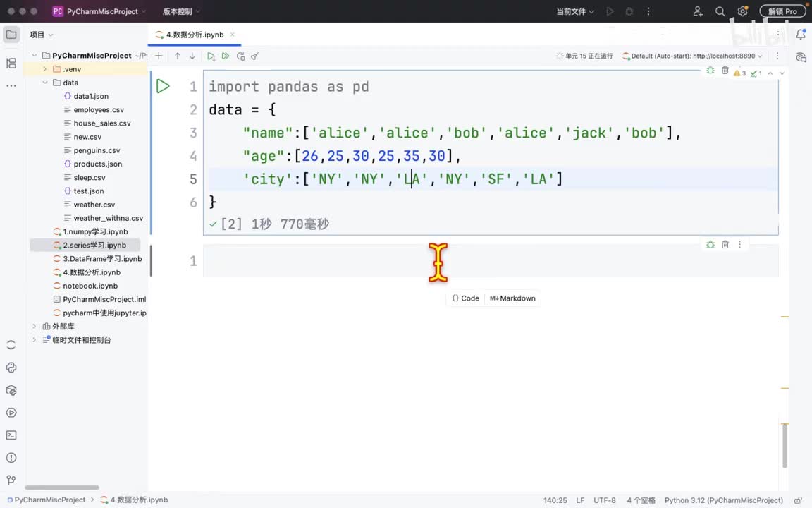Restart the Jupyter kernel
812x508 pixels.
pos(241,56)
